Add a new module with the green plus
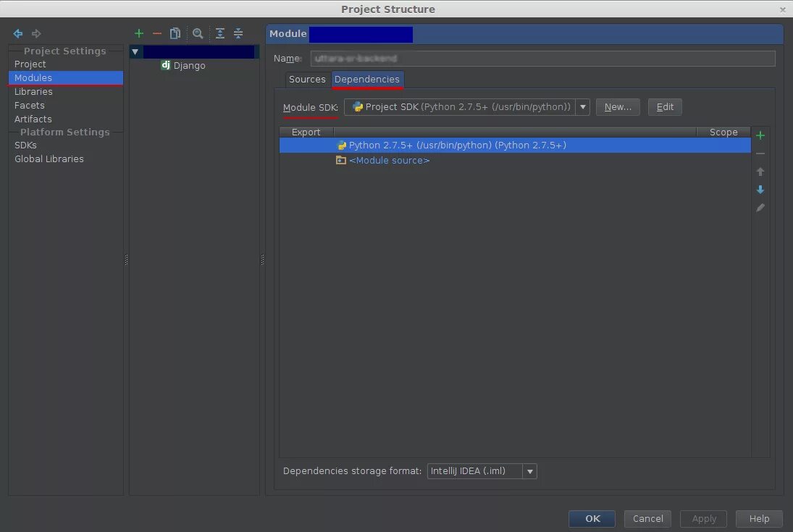 pyautogui.click(x=139, y=33)
